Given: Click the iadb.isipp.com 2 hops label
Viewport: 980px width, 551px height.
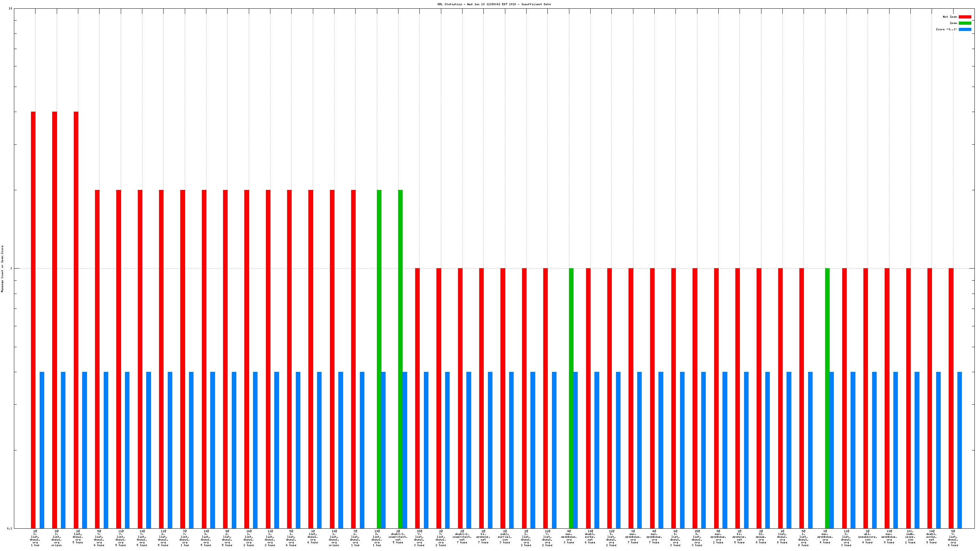Looking at the screenshot, I should (x=910, y=537).
